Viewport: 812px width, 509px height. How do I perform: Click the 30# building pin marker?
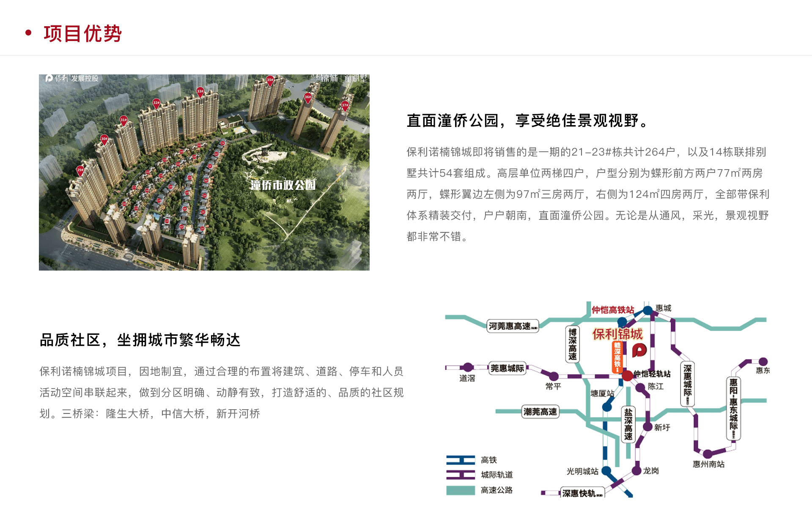(x=104, y=139)
